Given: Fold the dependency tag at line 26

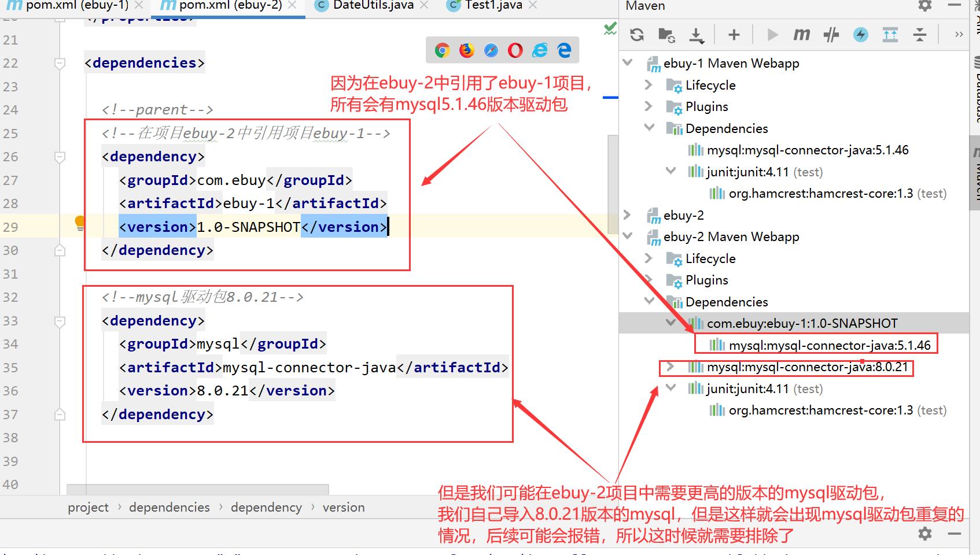Looking at the screenshot, I should (60, 157).
